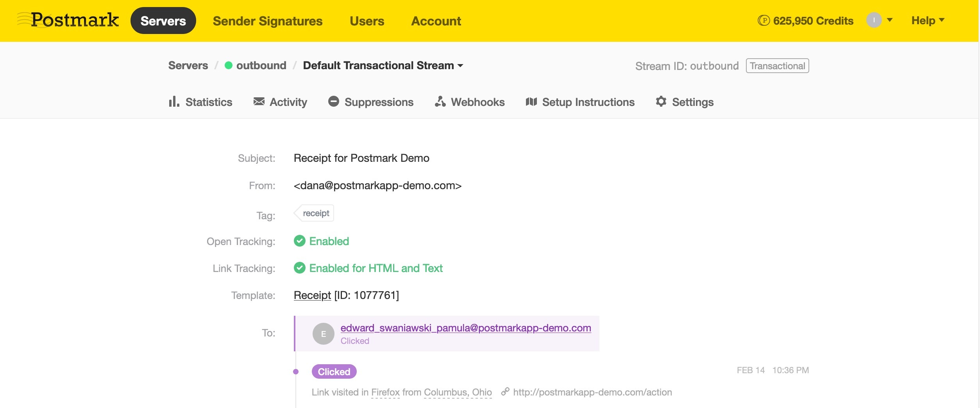Click the Statistics bar chart icon
Screen dimensions: 980x408
click(174, 102)
